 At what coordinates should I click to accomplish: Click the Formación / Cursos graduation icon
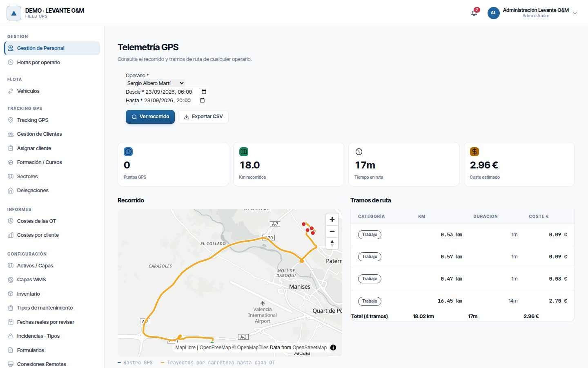click(11, 162)
